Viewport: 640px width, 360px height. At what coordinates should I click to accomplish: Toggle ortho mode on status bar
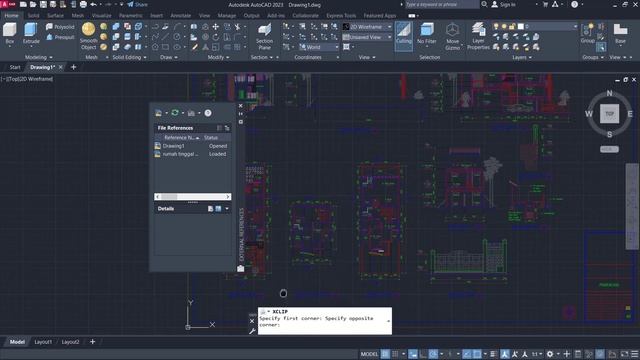[x=423, y=354]
